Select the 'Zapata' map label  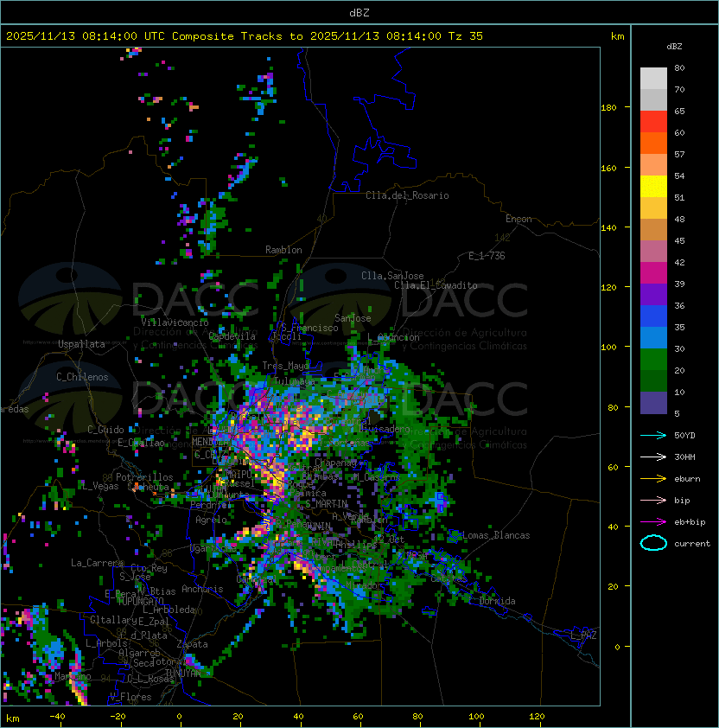coord(192,644)
